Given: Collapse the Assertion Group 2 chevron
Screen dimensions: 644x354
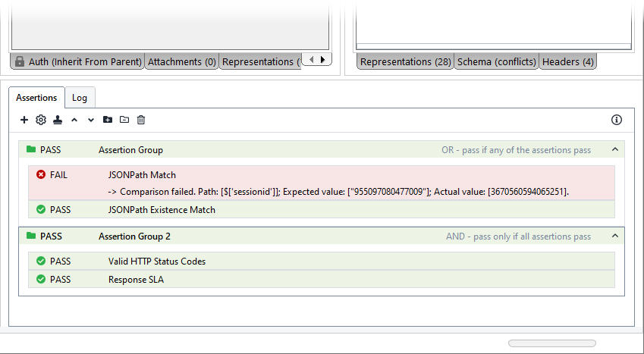Looking at the screenshot, I should 615,236.
